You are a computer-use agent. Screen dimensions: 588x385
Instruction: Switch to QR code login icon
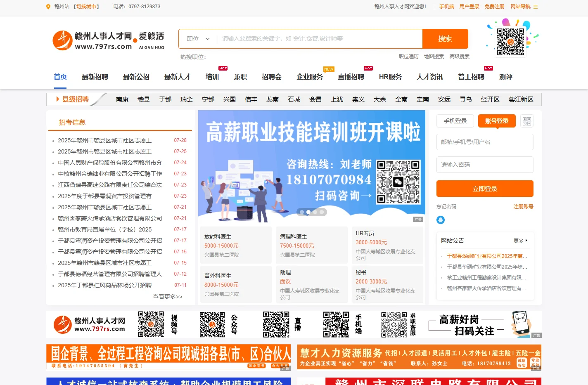[527, 121]
